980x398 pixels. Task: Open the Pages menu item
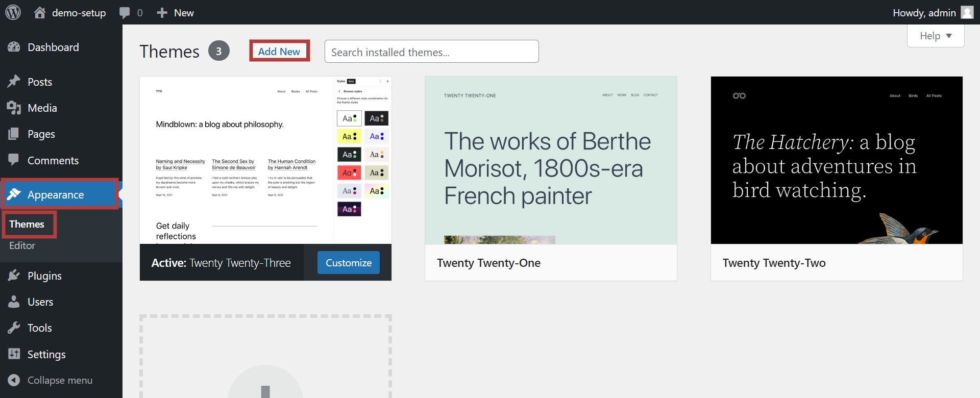[x=41, y=134]
